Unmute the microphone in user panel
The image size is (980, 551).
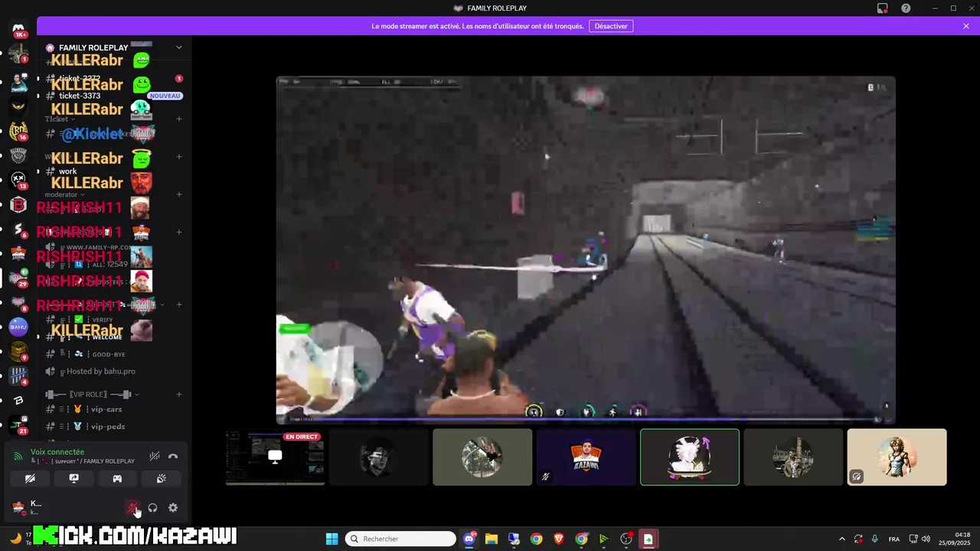point(132,507)
